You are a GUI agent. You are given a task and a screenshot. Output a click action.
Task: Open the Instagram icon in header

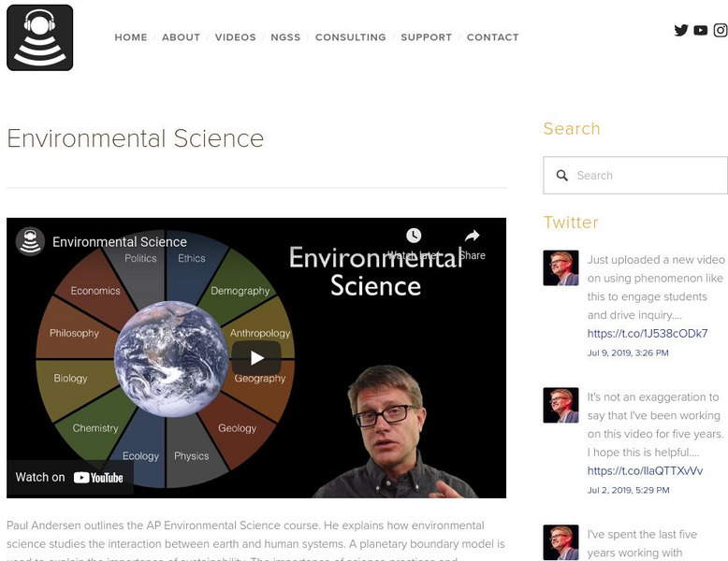[721, 30]
